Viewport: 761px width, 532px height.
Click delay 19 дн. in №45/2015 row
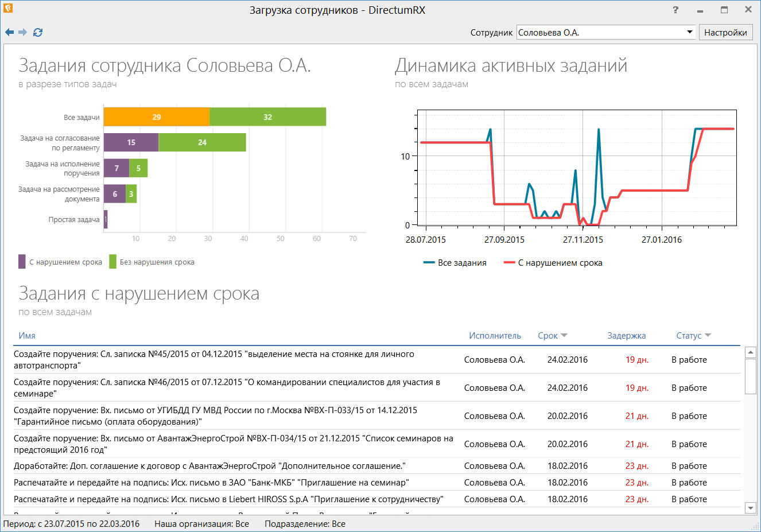(637, 360)
